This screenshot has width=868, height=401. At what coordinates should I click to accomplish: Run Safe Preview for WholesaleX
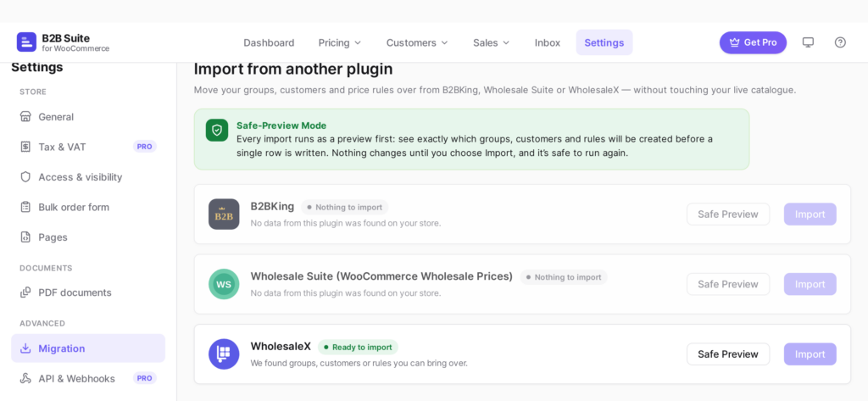coord(728,354)
